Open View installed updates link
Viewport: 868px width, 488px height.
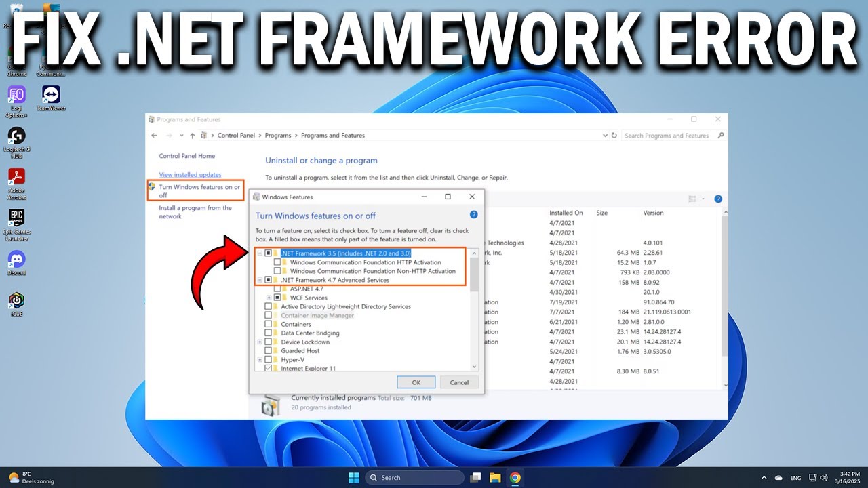(x=190, y=175)
